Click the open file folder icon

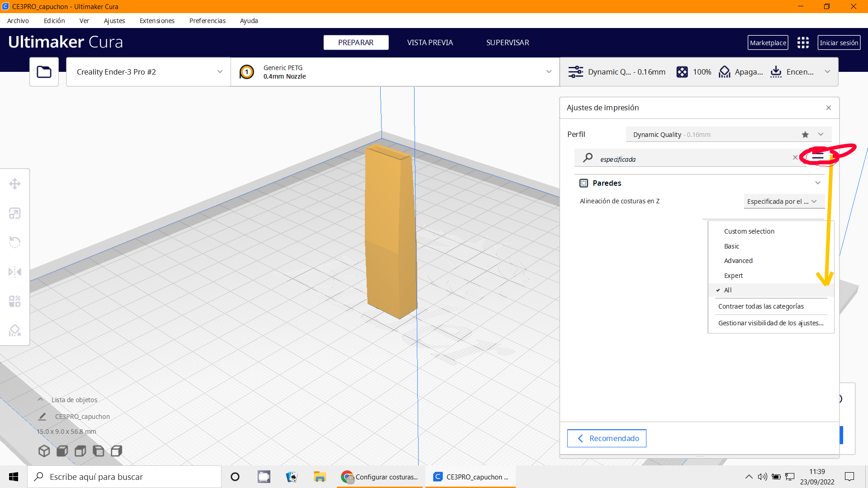[44, 72]
